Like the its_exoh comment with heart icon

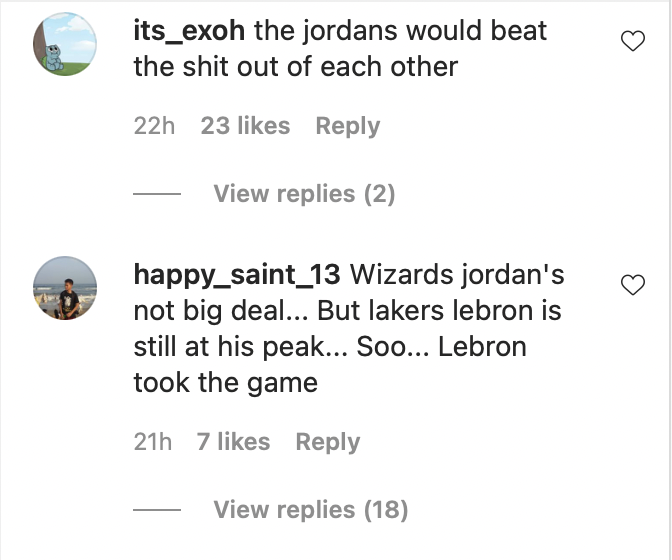[633, 41]
